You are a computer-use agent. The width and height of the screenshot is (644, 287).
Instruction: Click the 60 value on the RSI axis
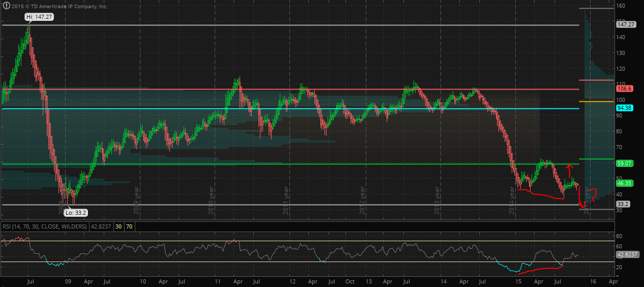[x=619, y=246]
